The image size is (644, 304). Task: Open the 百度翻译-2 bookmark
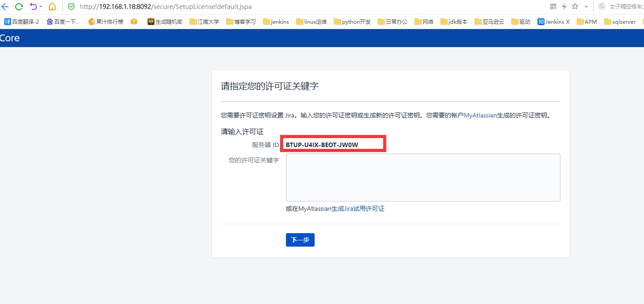click(22, 22)
